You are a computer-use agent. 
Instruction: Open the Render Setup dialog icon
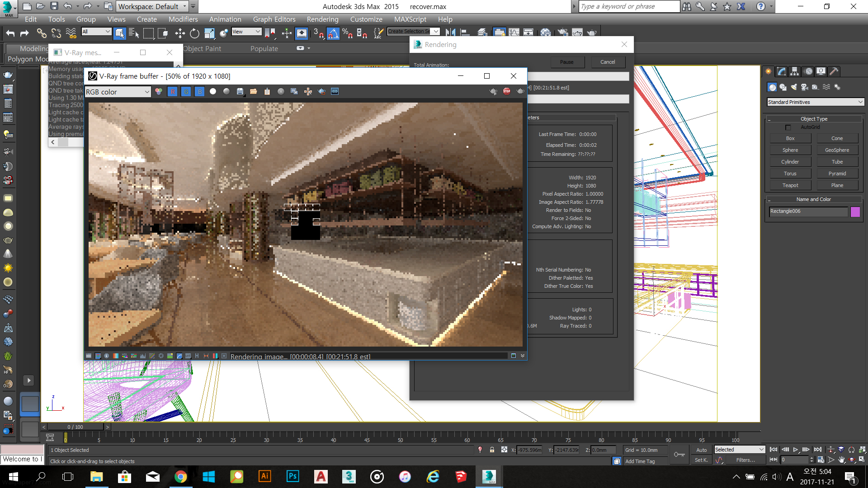point(499,32)
